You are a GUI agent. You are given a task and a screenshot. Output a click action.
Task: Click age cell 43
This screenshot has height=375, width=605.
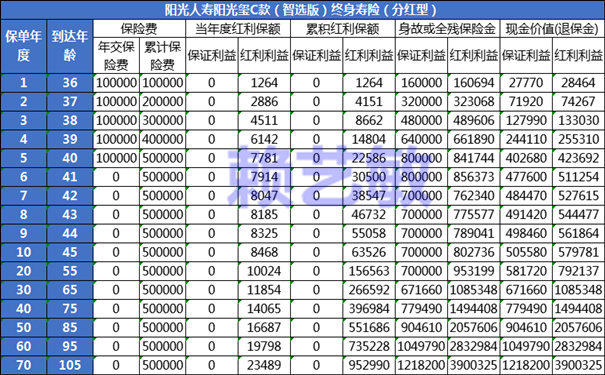point(70,215)
